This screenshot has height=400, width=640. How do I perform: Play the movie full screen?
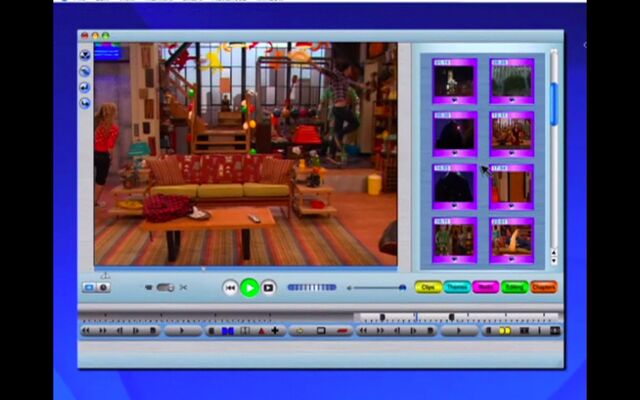269,288
